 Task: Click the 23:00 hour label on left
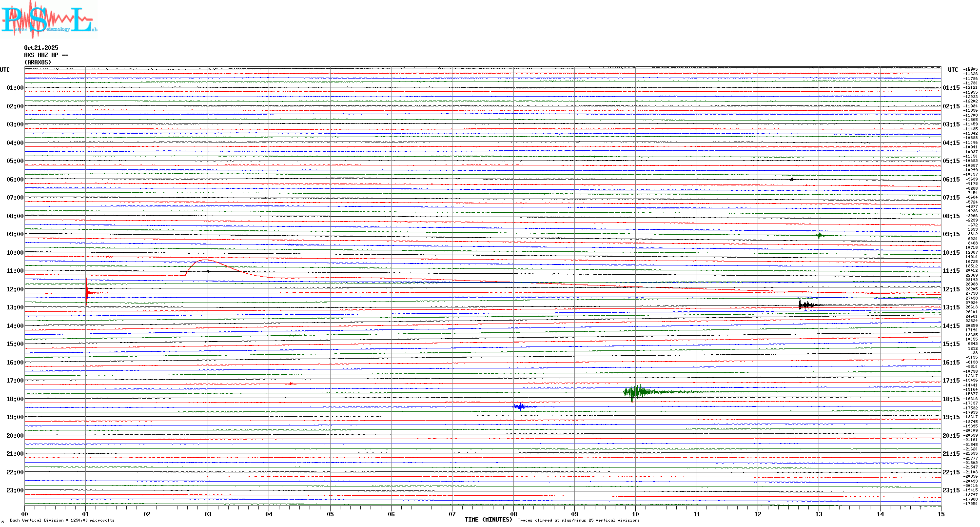pos(15,490)
